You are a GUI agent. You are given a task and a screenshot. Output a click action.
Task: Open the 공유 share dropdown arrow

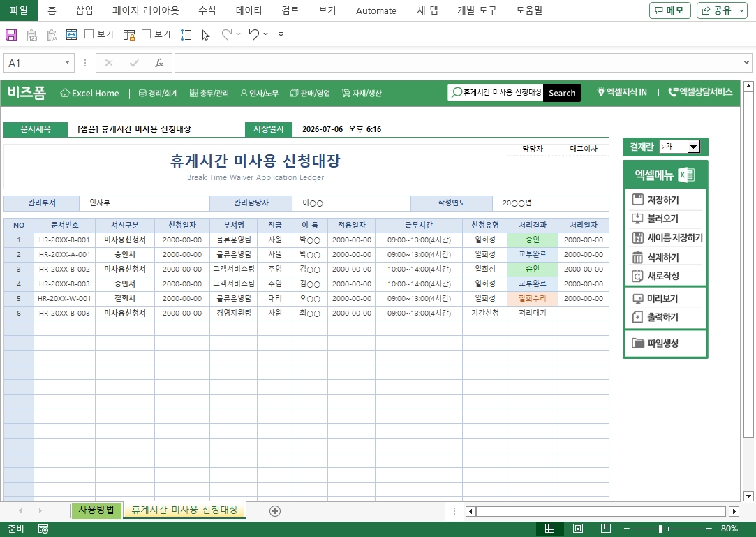point(741,10)
